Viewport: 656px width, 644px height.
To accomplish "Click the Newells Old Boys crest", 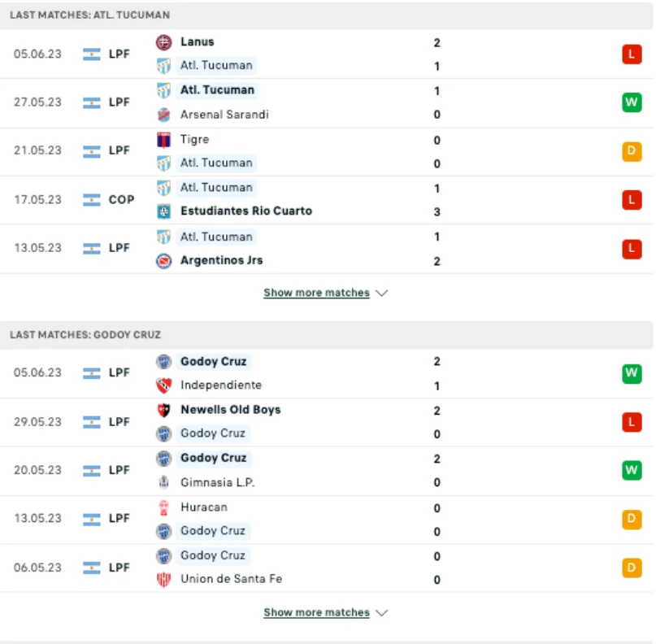I will pos(162,409).
